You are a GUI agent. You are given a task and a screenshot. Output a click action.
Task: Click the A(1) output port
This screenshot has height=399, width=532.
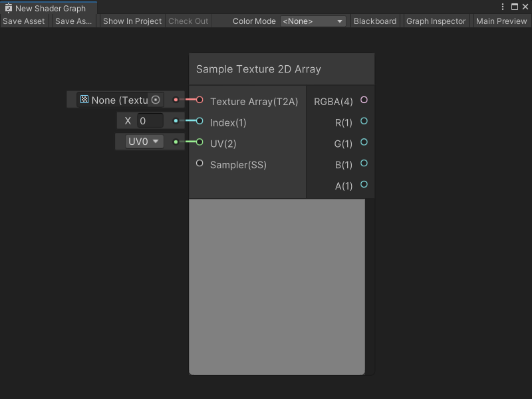(x=364, y=186)
